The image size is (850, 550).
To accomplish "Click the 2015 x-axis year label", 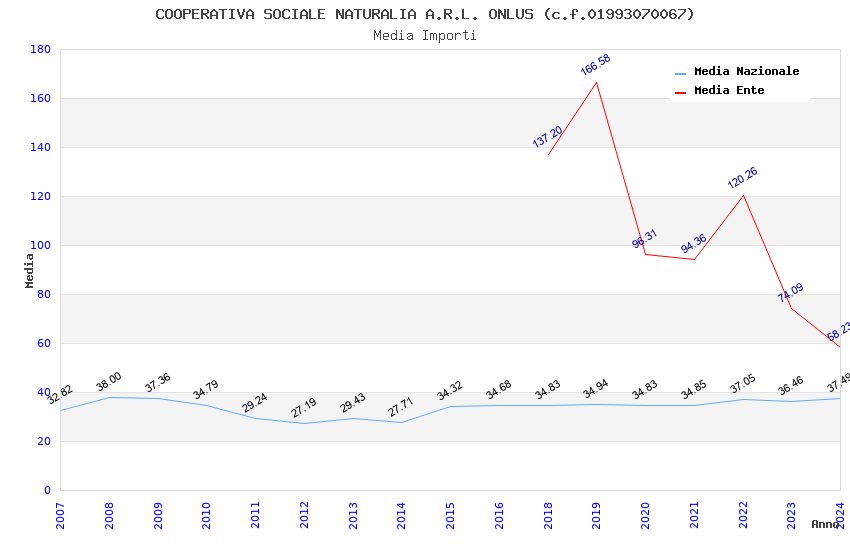I will pyautogui.click(x=450, y=515).
